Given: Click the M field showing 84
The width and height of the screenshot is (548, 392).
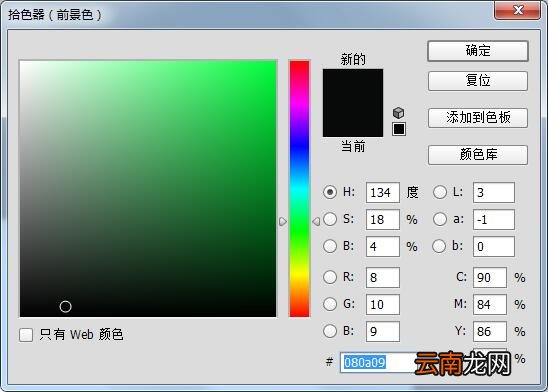Looking at the screenshot, I should click(x=490, y=304).
